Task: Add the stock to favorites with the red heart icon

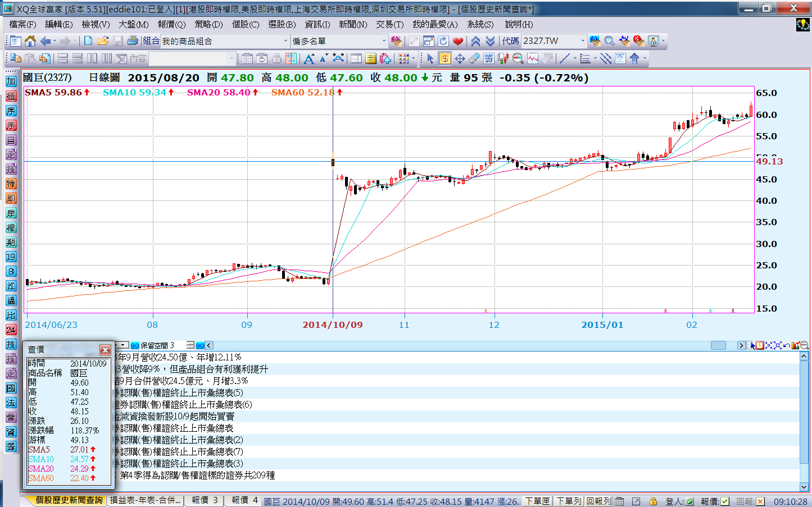Action: pyautogui.click(x=458, y=41)
